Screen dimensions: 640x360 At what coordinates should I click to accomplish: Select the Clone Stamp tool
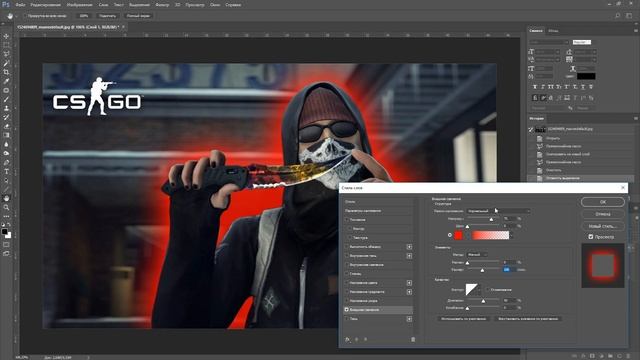tap(6, 108)
